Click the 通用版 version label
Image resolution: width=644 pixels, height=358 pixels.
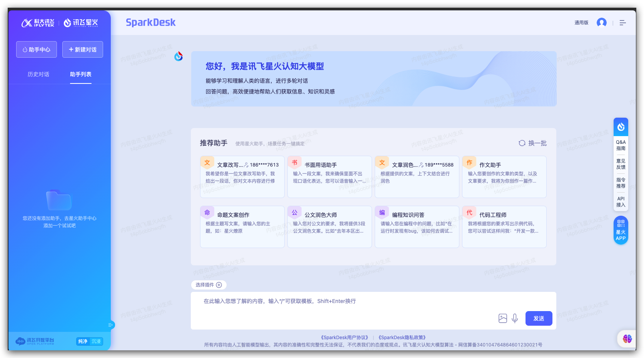pyautogui.click(x=581, y=23)
